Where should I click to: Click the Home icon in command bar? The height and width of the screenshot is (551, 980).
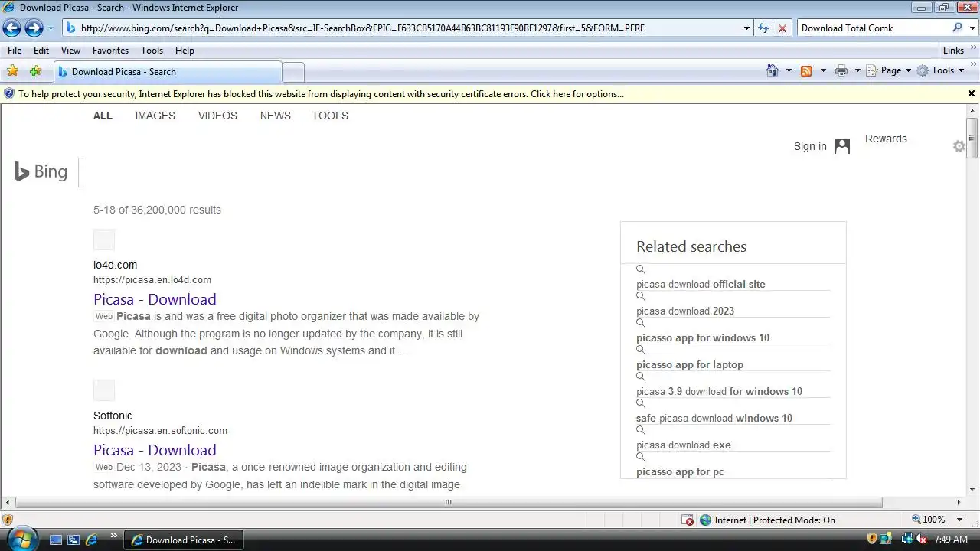(x=773, y=70)
